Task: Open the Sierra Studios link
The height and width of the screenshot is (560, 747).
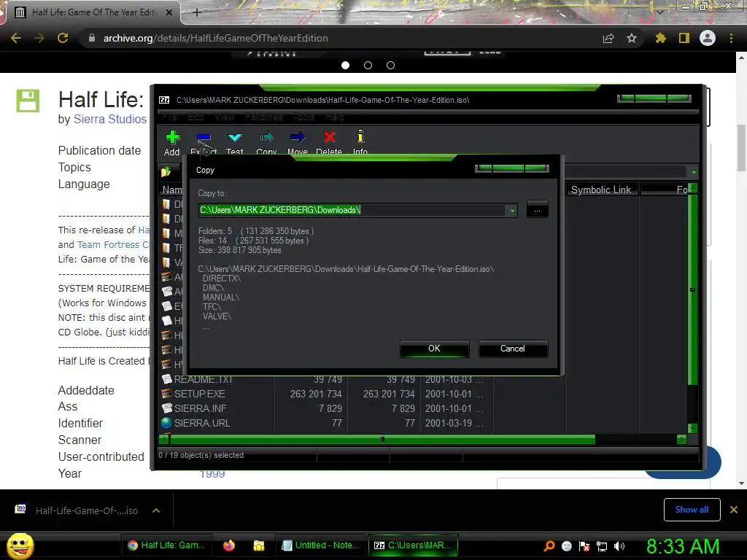Action: coord(110,119)
